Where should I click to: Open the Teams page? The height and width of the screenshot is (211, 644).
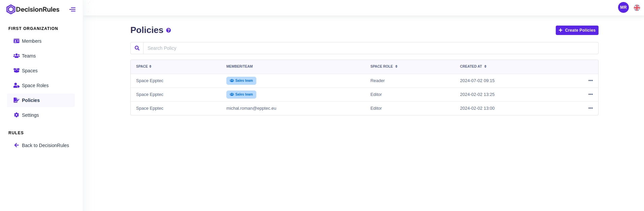coord(29,56)
